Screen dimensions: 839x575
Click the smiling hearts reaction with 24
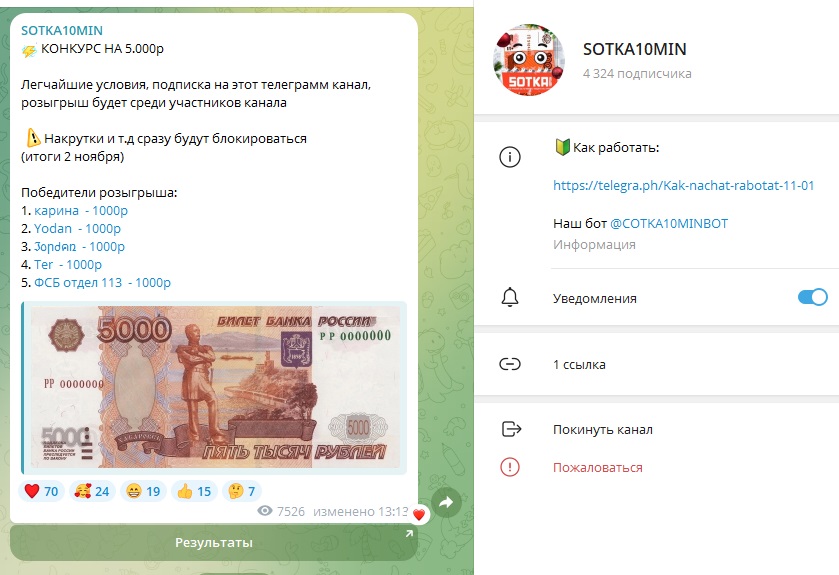click(91, 491)
